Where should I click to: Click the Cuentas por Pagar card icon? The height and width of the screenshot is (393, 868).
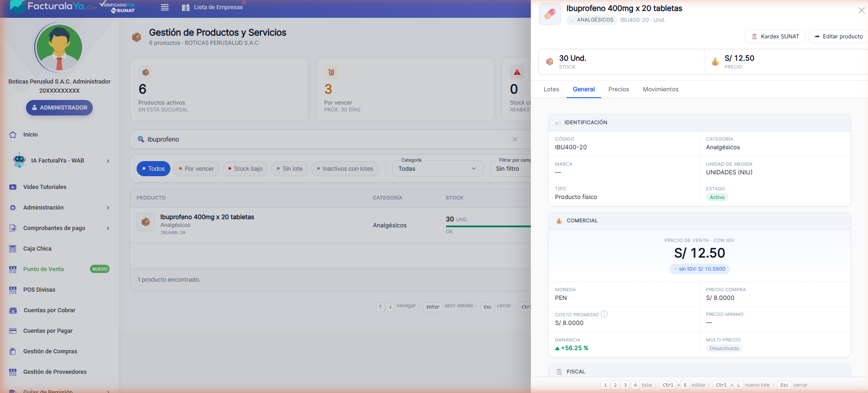tap(13, 331)
